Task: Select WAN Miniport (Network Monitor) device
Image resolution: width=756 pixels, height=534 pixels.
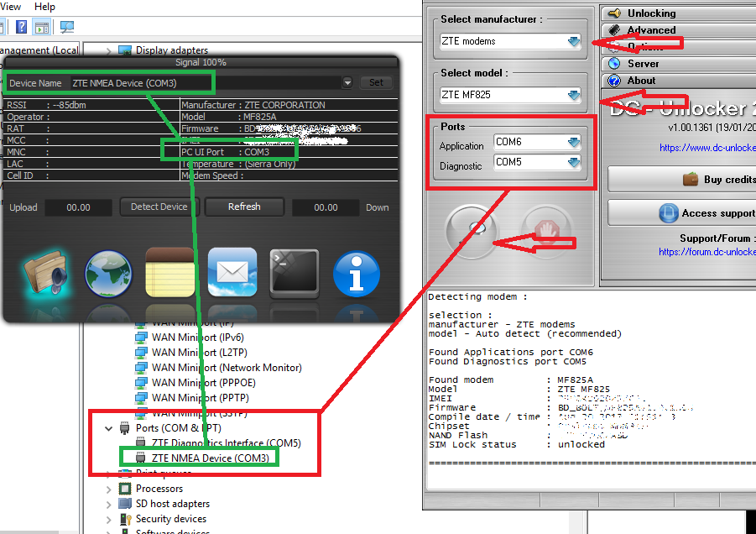Action: (227, 368)
